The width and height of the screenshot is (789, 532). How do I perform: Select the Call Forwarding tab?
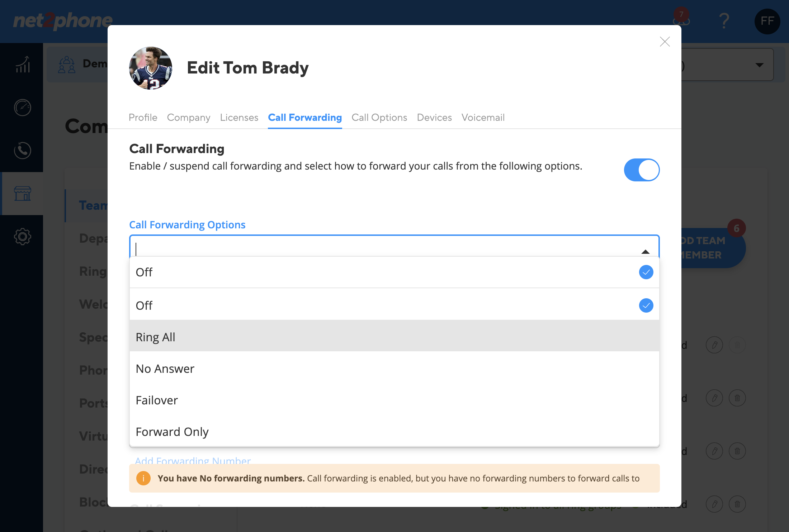305,118
